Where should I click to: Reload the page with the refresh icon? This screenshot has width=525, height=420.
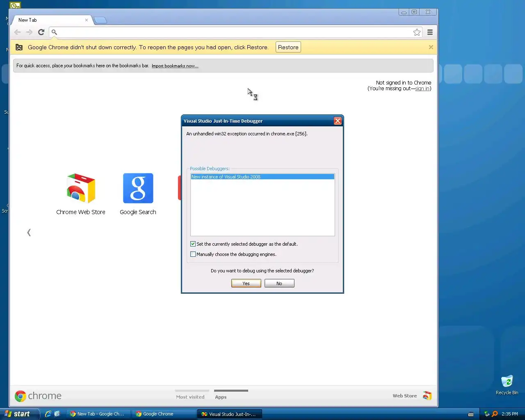pos(41,32)
